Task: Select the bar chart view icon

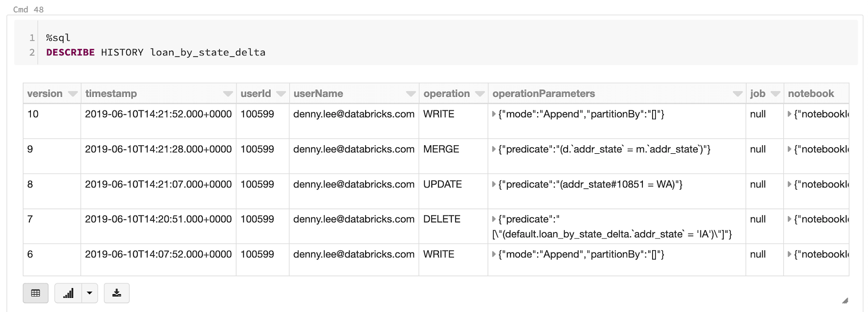Action: click(68, 293)
